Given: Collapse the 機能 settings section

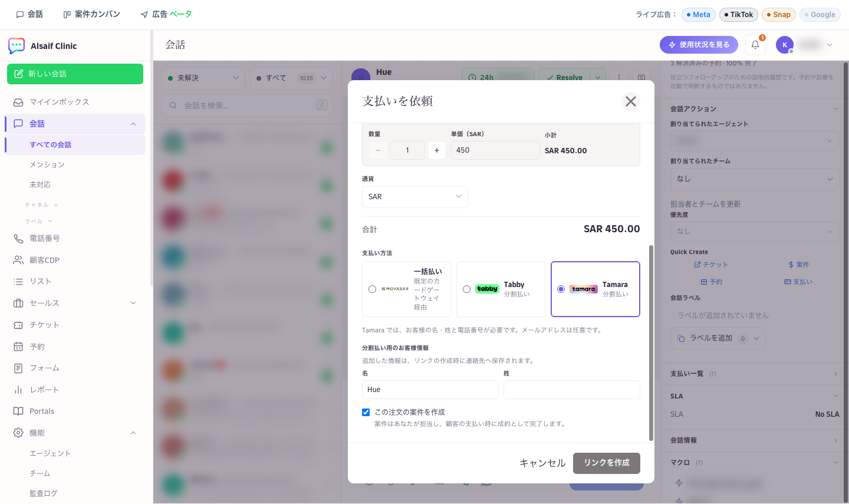Looking at the screenshot, I should pos(133,433).
